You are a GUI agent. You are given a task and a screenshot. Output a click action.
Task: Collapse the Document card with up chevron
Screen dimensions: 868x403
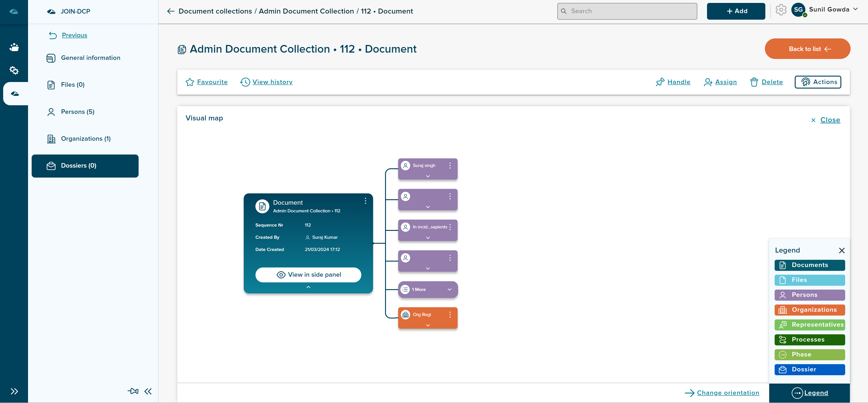[308, 287]
